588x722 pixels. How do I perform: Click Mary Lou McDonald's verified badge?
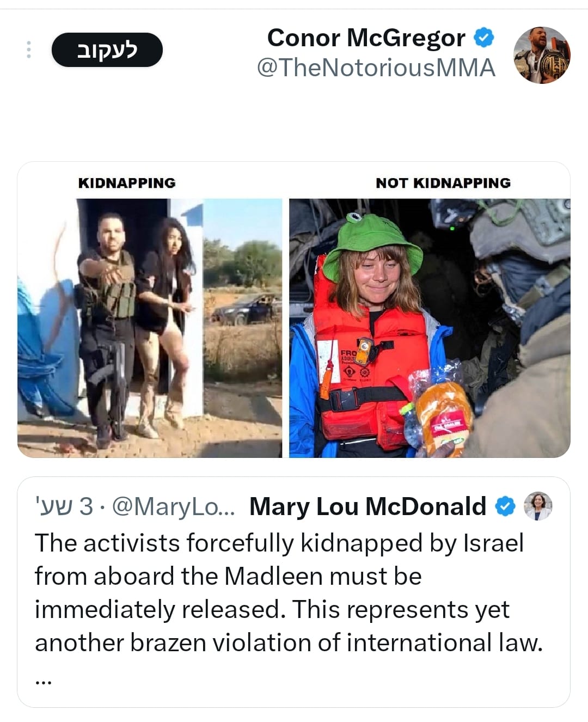[506, 506]
